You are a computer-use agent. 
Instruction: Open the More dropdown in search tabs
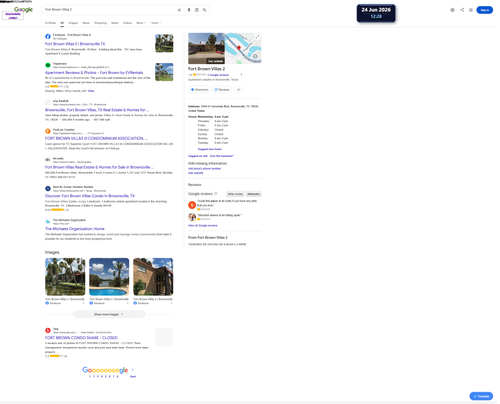(141, 23)
